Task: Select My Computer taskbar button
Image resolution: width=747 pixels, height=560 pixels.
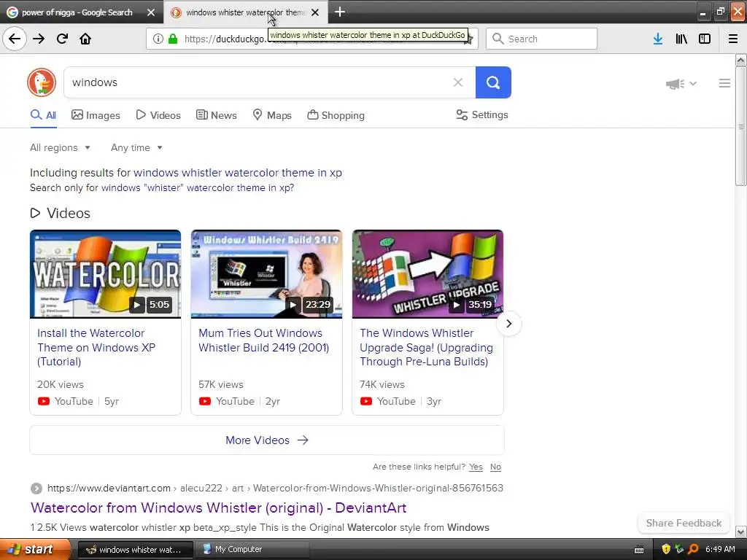Action: (x=252, y=549)
